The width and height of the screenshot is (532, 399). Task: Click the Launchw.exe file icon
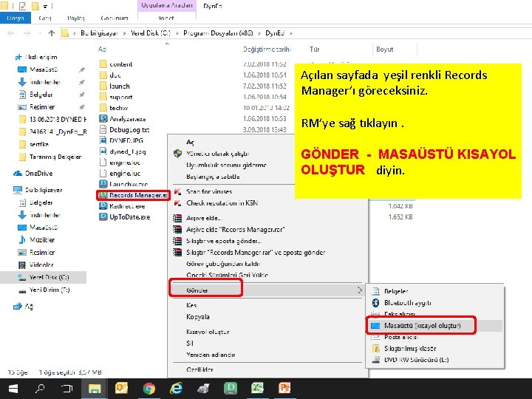[103, 184]
